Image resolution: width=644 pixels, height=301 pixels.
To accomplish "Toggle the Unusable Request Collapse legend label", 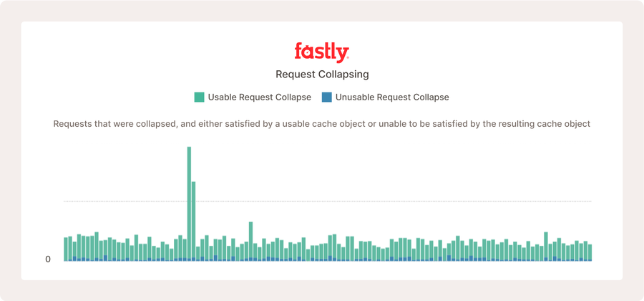I will [392, 97].
